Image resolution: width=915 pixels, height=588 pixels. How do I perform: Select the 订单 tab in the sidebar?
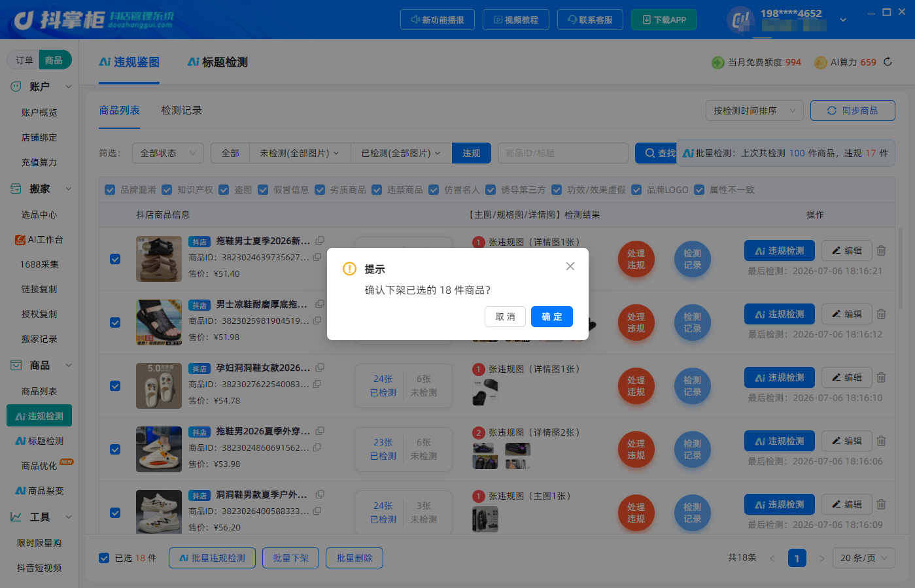point(24,60)
